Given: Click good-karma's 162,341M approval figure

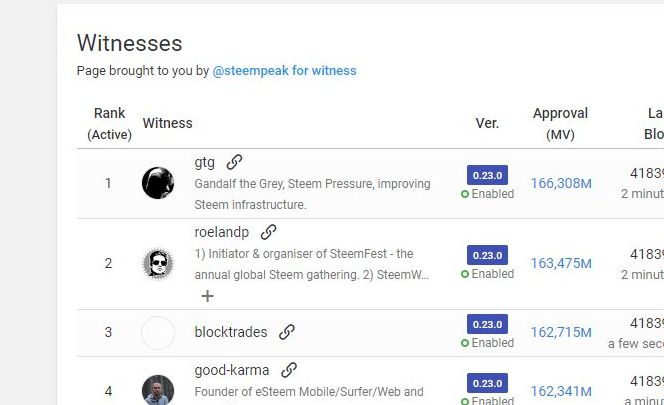Looking at the screenshot, I should click(x=561, y=391).
